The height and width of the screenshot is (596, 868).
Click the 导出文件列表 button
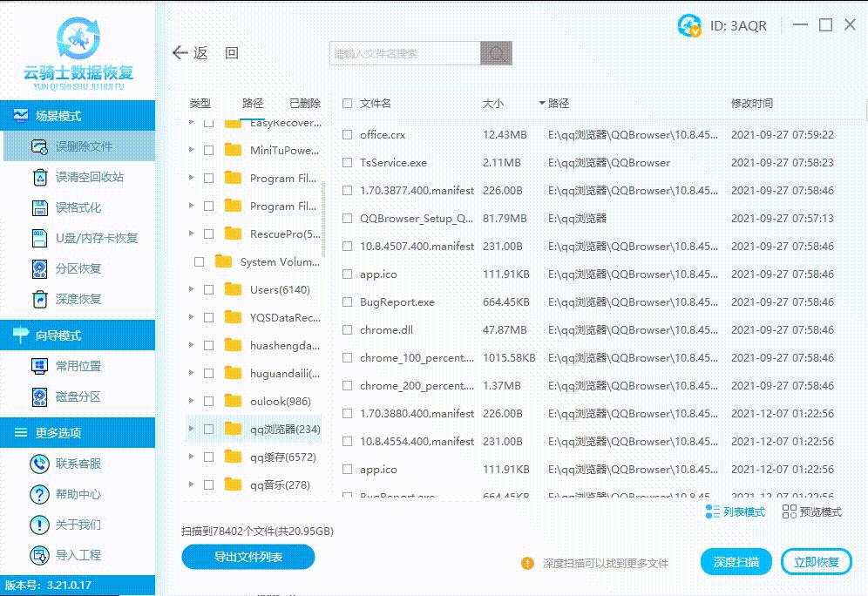click(x=248, y=557)
